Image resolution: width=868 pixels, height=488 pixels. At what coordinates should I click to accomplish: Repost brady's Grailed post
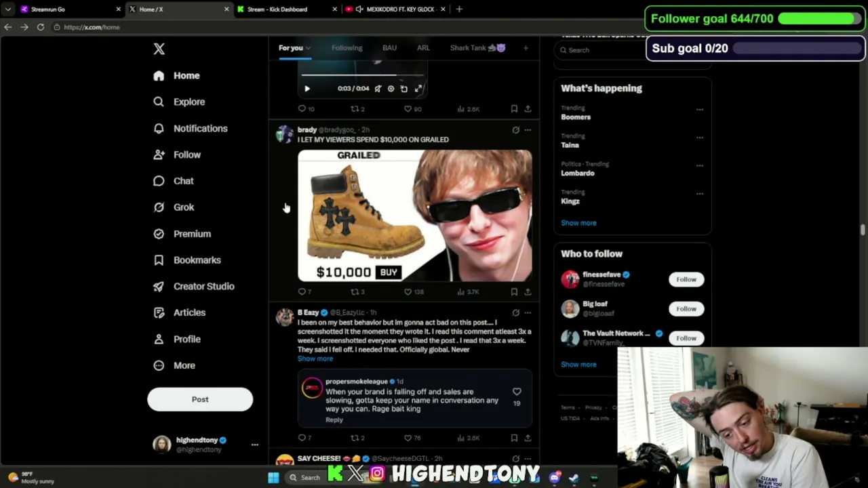tap(357, 292)
